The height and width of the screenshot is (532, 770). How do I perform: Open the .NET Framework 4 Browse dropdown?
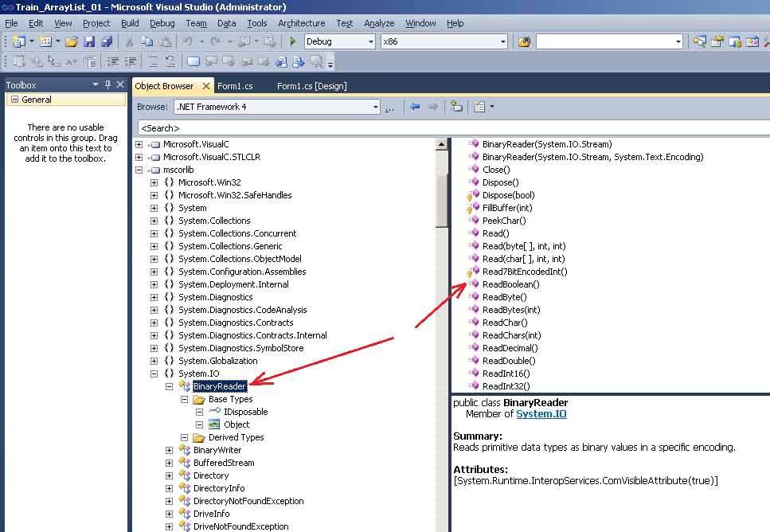tap(375, 107)
